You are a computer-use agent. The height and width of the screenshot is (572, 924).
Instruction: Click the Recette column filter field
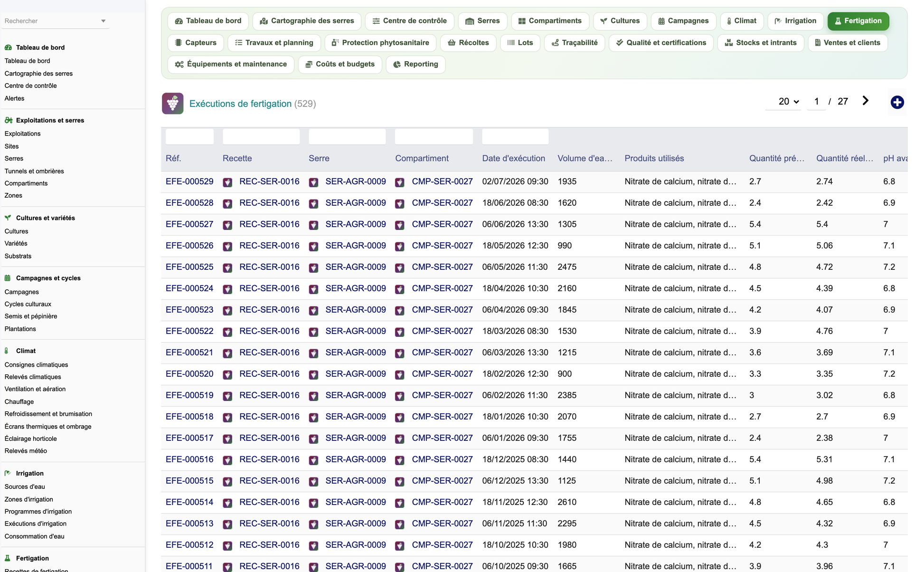click(261, 136)
